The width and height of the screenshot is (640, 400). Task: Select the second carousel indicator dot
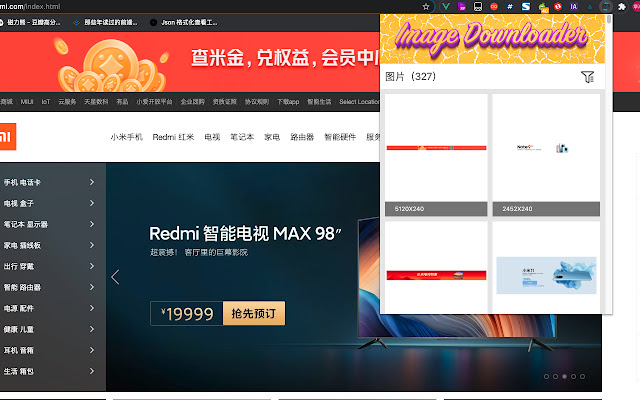pos(556,376)
